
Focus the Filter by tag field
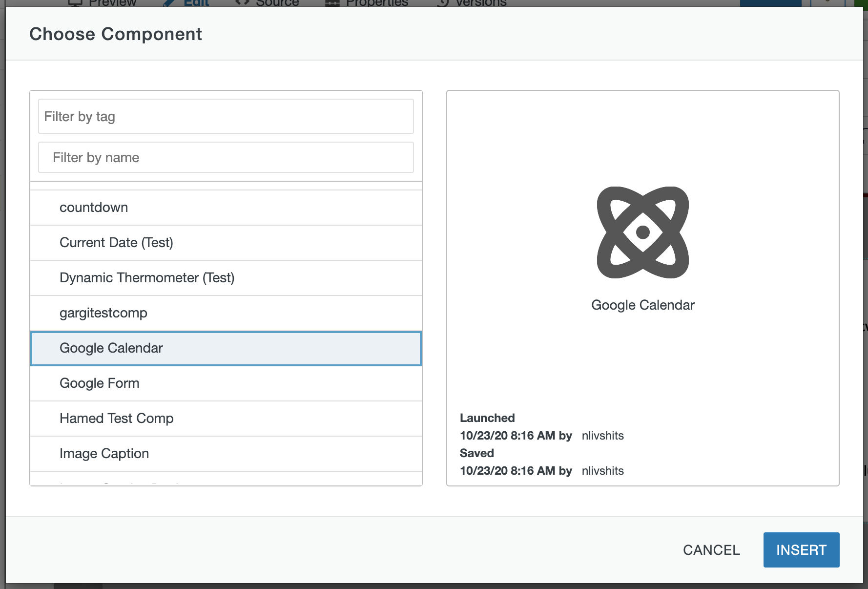tap(226, 116)
